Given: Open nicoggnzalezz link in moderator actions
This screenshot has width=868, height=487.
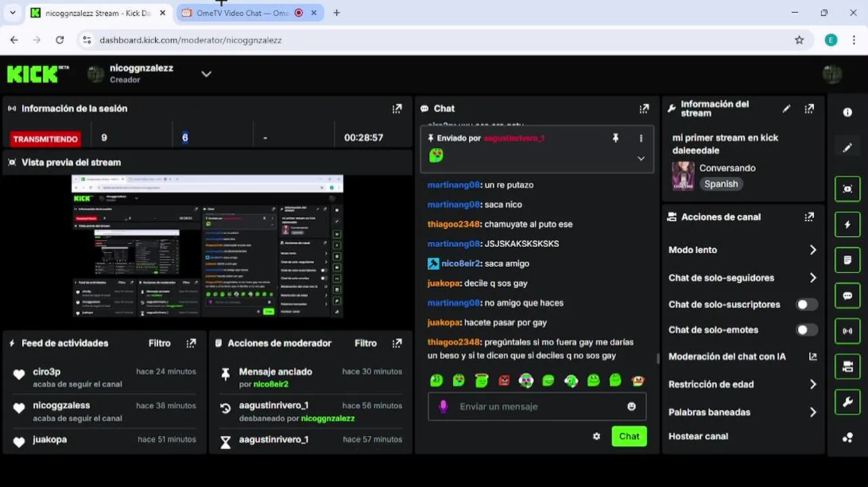Looking at the screenshot, I should coord(328,419).
